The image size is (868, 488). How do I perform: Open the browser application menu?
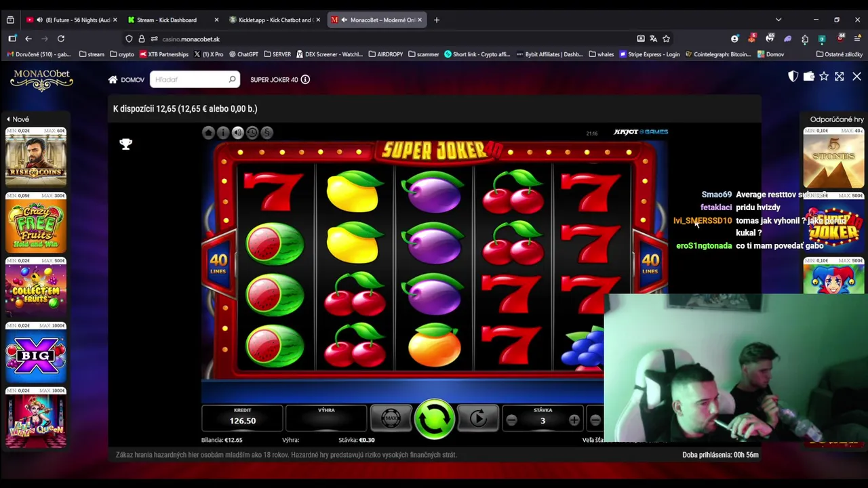pos(858,39)
